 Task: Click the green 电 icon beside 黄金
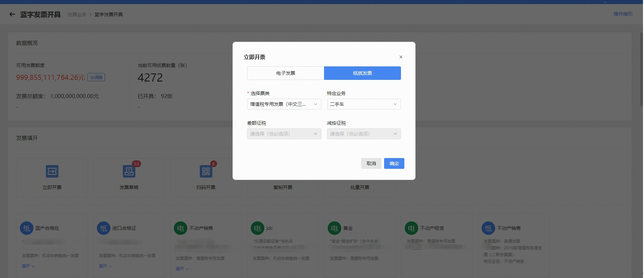334,228
